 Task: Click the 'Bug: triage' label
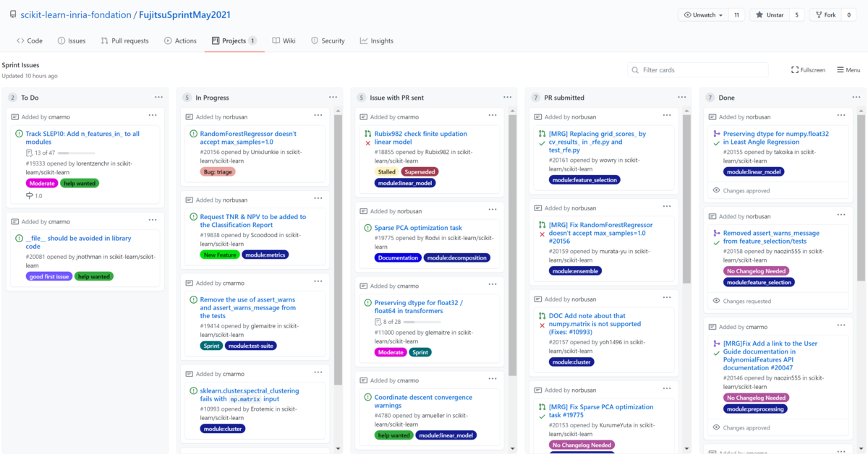click(218, 171)
